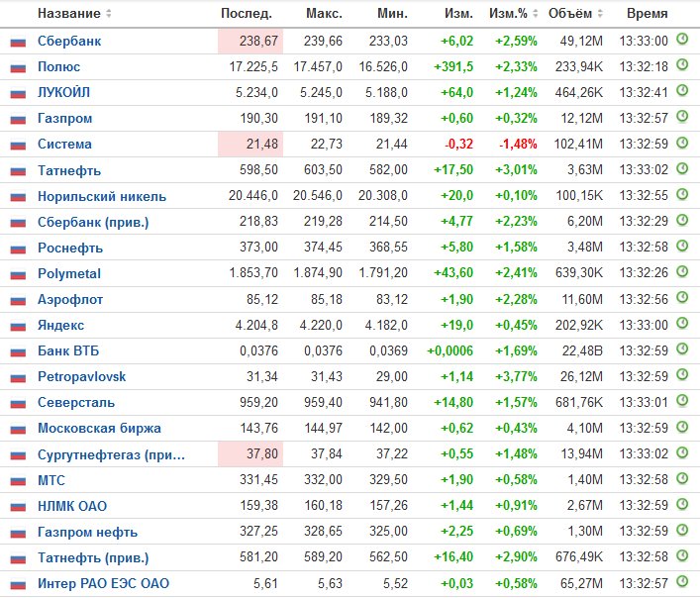Click the clock icon in the Татнефть row
This screenshot has width=700, height=598.
click(682, 168)
